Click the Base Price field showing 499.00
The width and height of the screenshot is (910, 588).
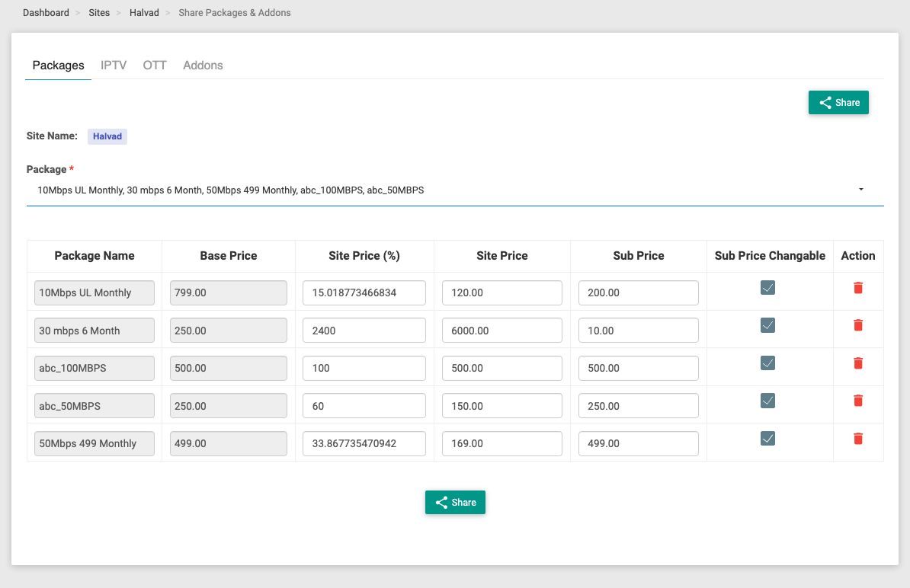click(x=228, y=443)
